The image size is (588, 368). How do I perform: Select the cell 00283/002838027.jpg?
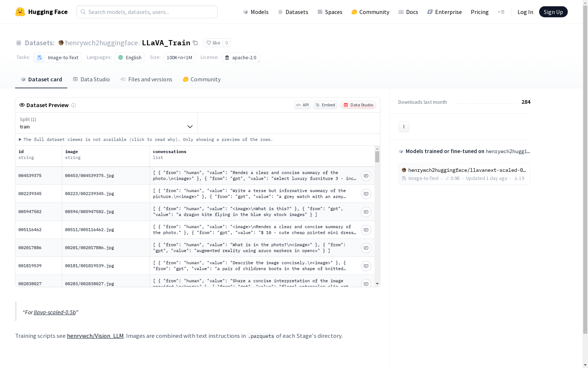pos(106,281)
